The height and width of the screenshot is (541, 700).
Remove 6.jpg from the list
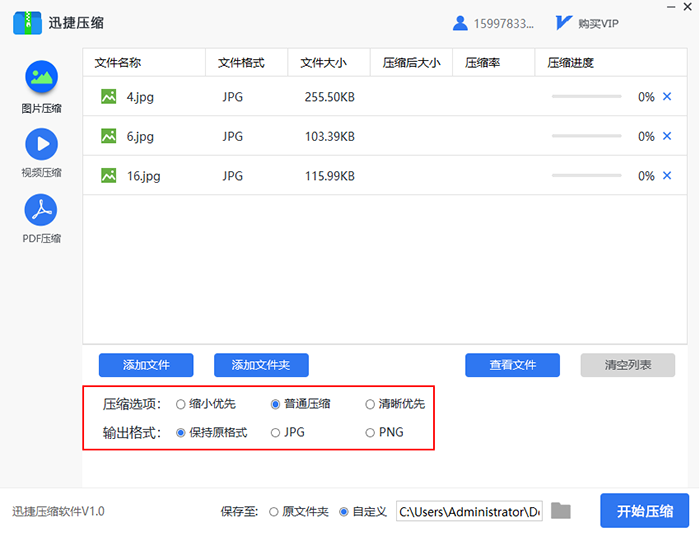coord(667,136)
